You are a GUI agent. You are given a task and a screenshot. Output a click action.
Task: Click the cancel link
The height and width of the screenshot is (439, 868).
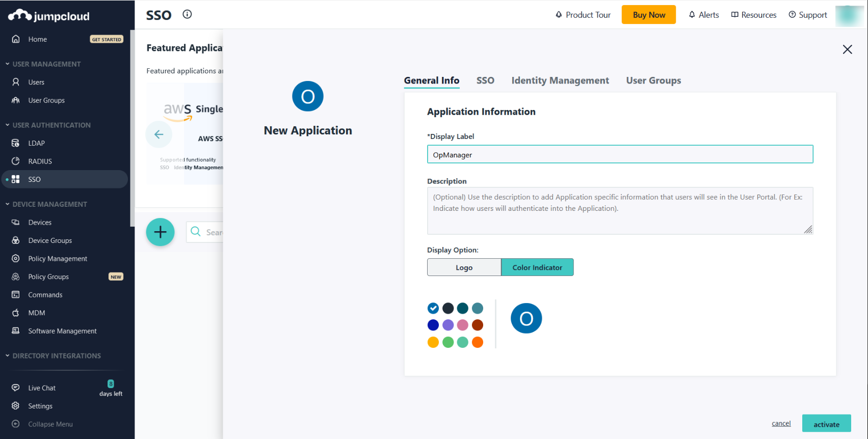[x=781, y=423]
